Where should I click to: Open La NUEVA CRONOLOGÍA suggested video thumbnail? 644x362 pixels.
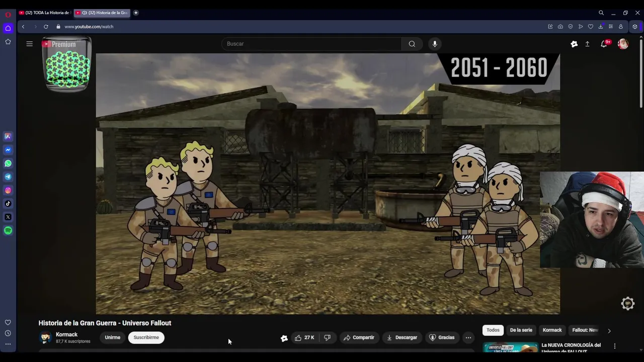pos(510,347)
